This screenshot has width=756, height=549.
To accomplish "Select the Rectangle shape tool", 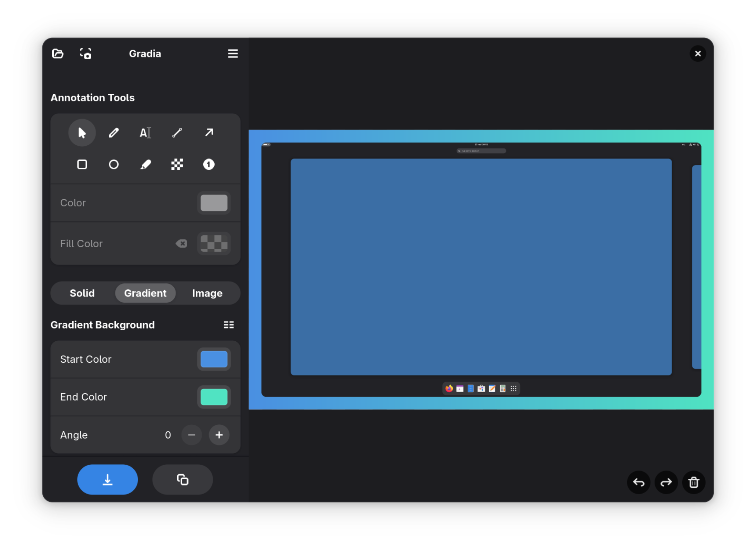I will click(82, 165).
